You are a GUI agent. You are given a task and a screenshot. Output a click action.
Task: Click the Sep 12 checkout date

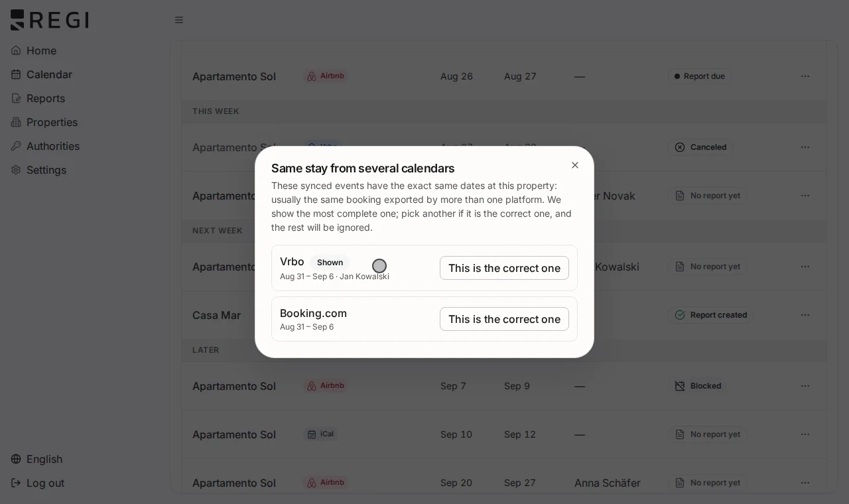pos(520,434)
